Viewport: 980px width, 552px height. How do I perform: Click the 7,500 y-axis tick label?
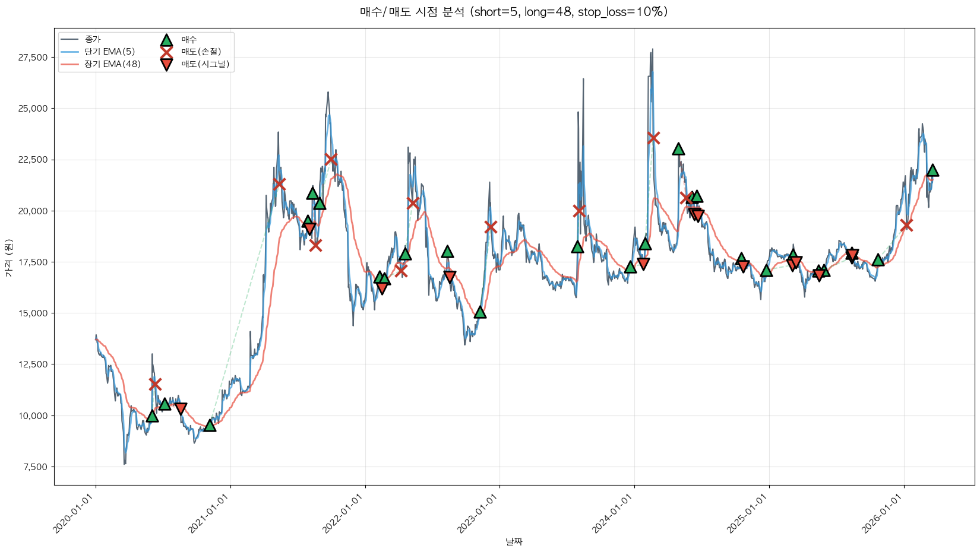(x=36, y=467)
